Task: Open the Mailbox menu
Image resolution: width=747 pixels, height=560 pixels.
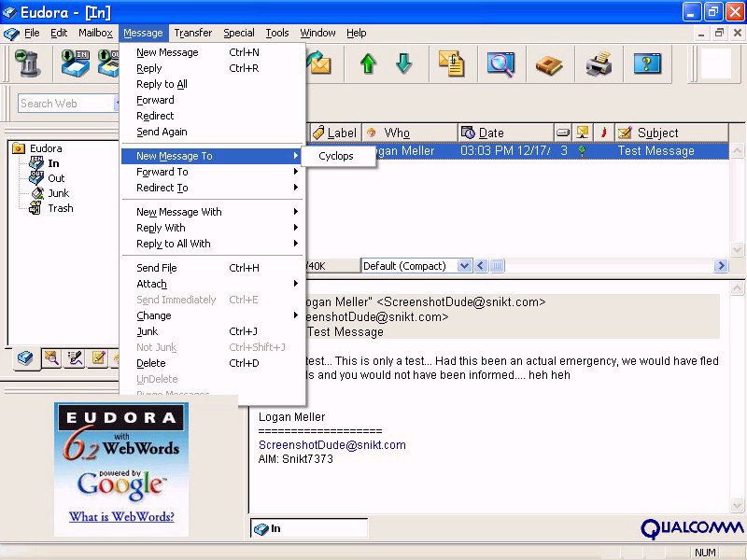Action: (x=96, y=33)
